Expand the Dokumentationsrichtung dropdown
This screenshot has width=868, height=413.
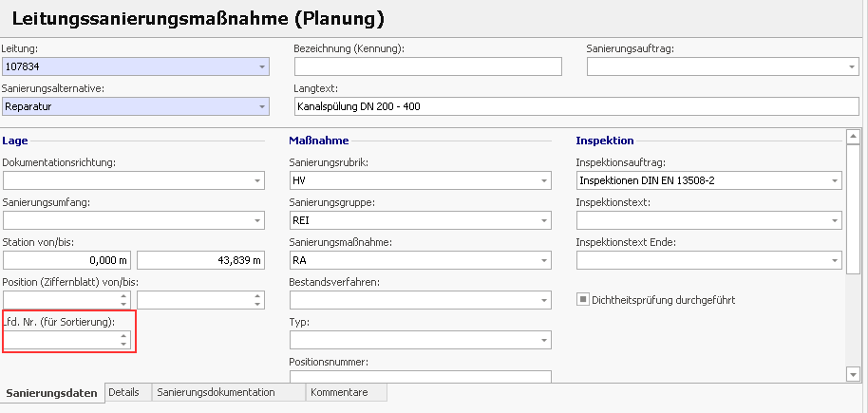coord(257,180)
